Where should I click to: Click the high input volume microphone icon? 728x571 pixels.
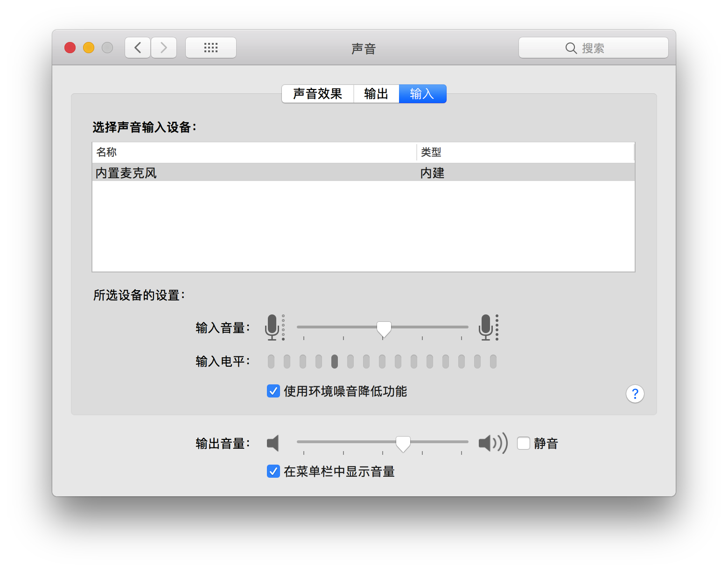[x=489, y=327]
